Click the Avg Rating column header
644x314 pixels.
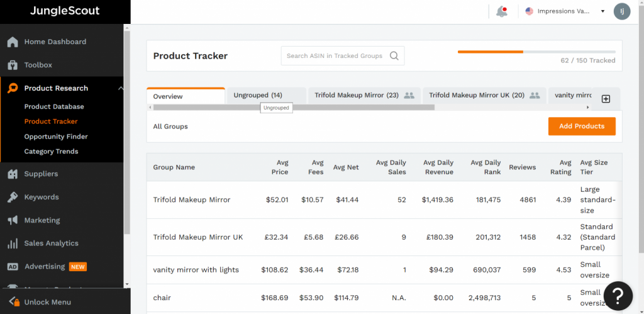(560, 167)
